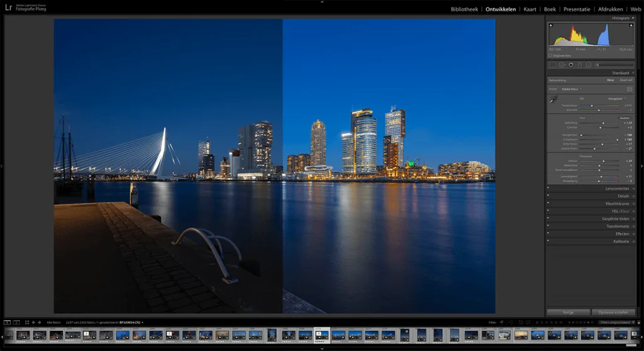Select the Spot Removal tool icon
This screenshot has height=351, width=644.
[x=562, y=65]
